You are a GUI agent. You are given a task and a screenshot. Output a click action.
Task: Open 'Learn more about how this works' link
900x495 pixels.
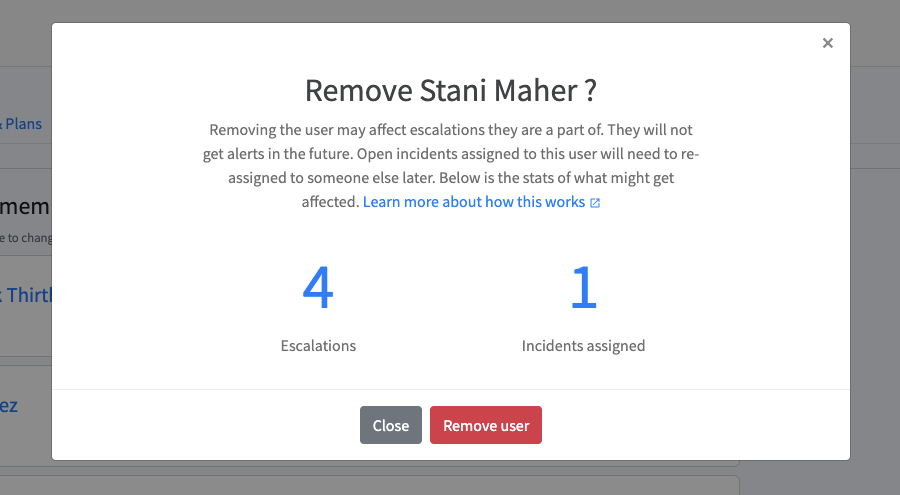[x=474, y=202]
